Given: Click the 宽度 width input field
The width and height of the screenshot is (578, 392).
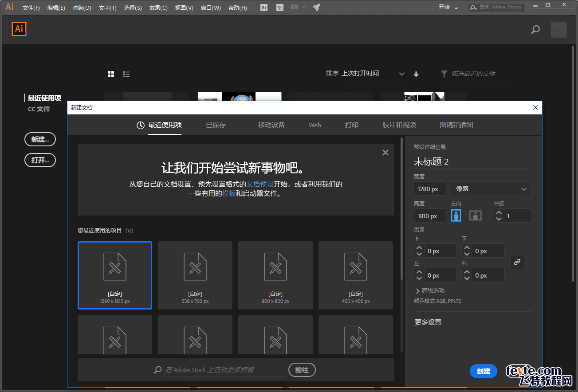Looking at the screenshot, I should pyautogui.click(x=429, y=189).
